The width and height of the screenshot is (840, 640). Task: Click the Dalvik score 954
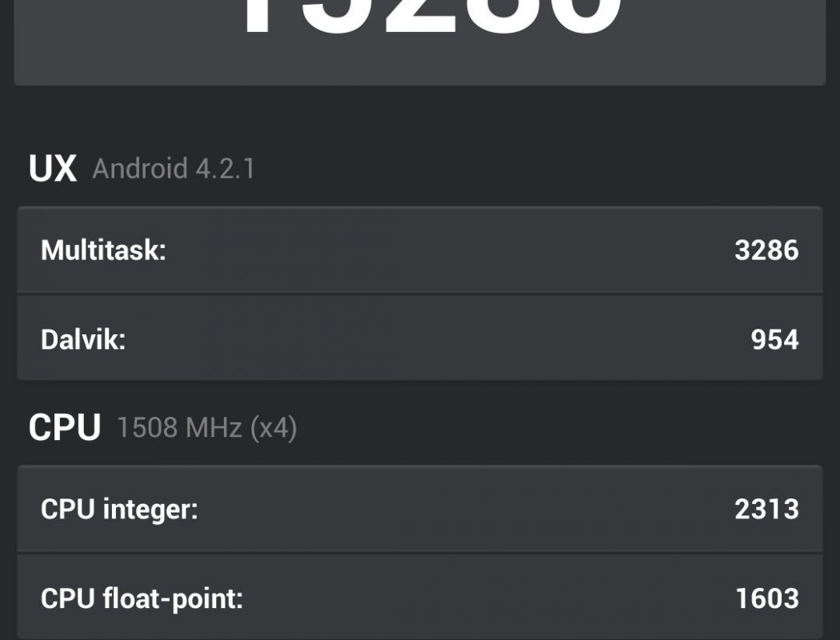coord(774,340)
